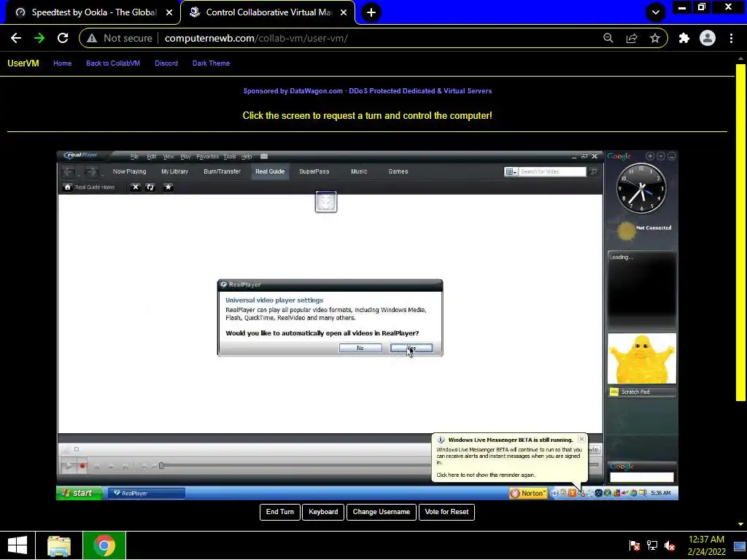This screenshot has width=747, height=560.
Task: Click RealPlayer play button
Action: click(69, 466)
